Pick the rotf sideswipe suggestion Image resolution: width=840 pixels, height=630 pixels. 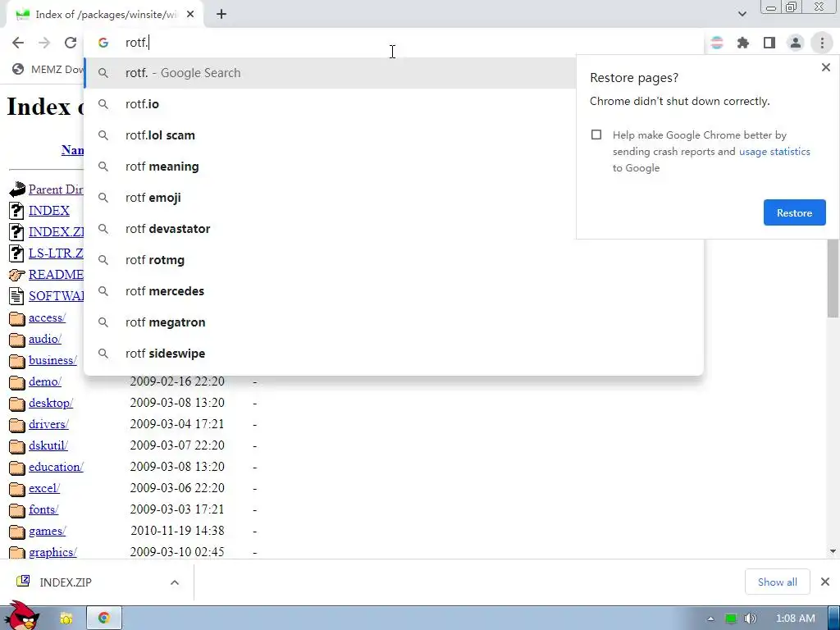(x=394, y=354)
